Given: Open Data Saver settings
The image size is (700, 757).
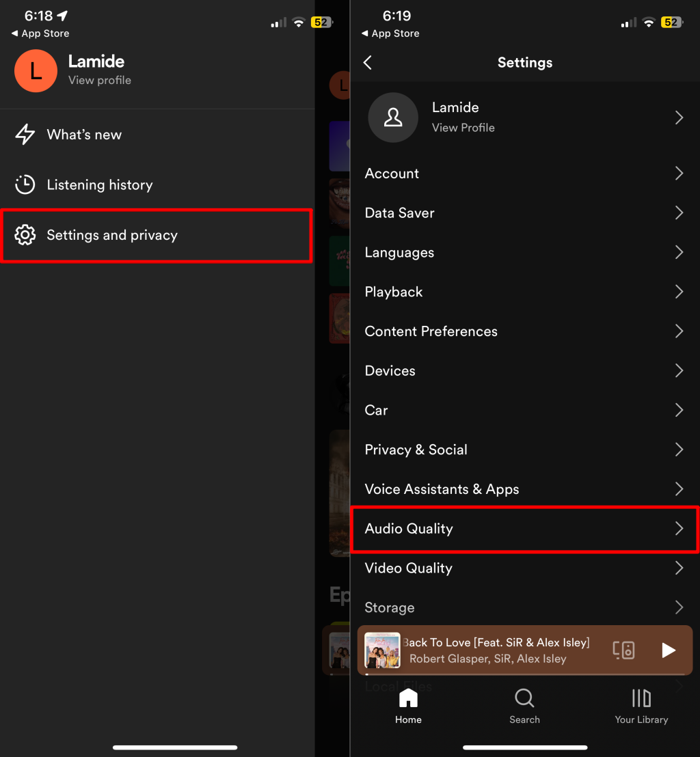Looking at the screenshot, I should pos(524,213).
